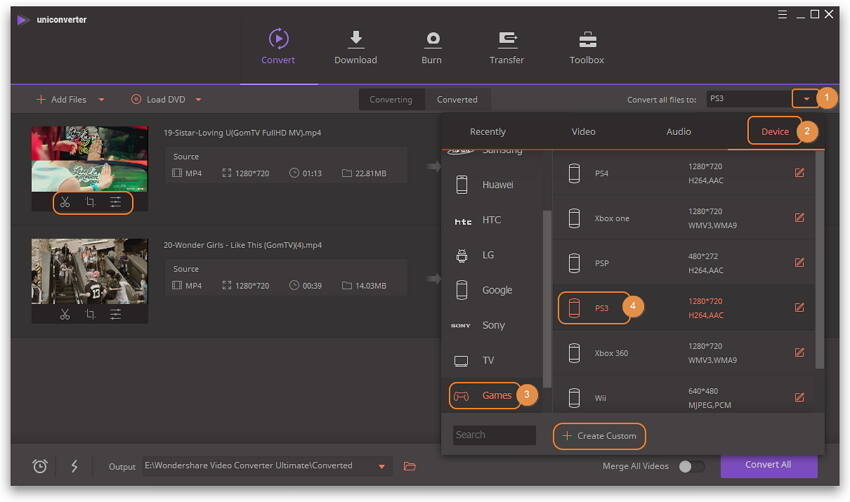850x502 pixels.
Task: Click the Add Files button
Action: (61, 100)
